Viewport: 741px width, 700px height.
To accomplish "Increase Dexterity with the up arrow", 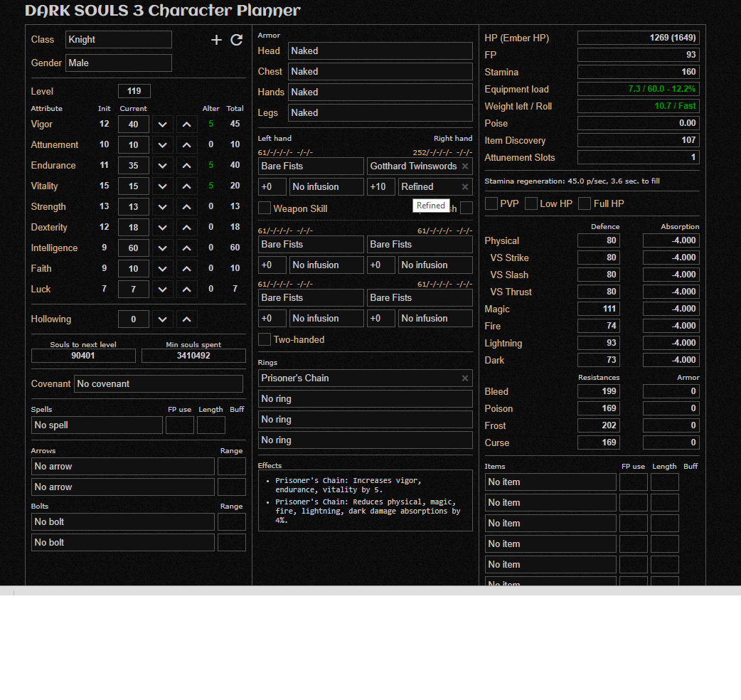I will (x=186, y=228).
